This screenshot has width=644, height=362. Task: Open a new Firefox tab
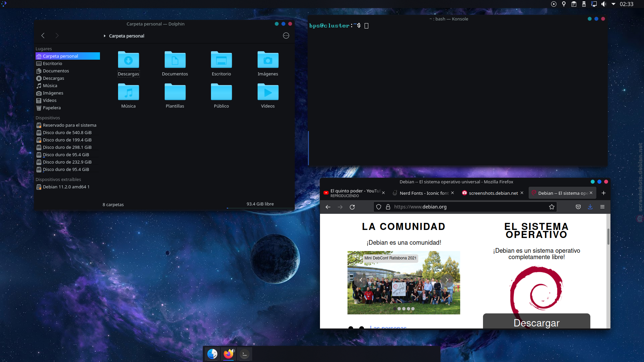[604, 193]
